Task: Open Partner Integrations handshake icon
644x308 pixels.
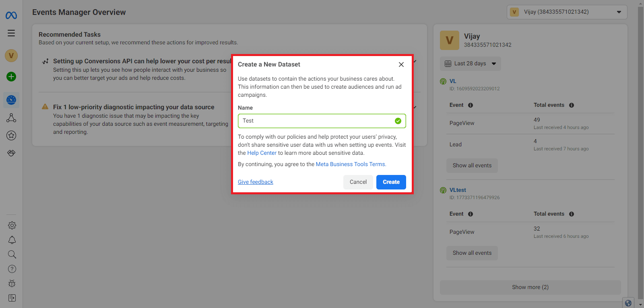Action: (x=11, y=153)
